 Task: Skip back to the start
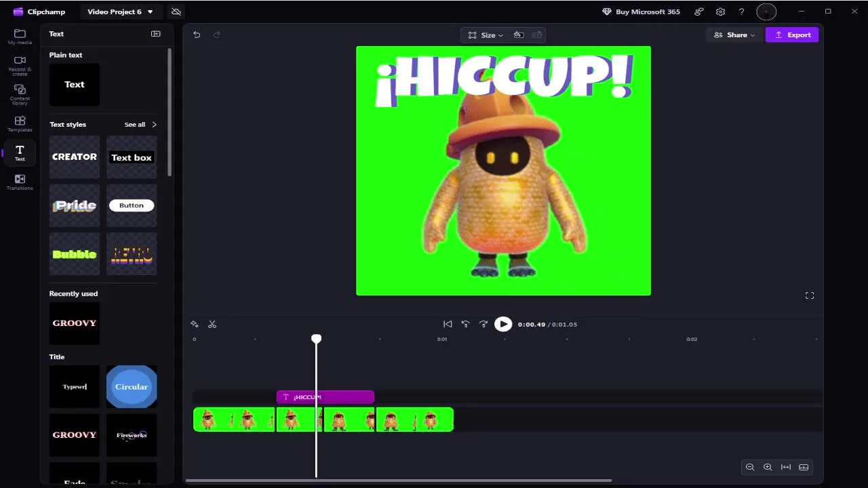pos(448,324)
